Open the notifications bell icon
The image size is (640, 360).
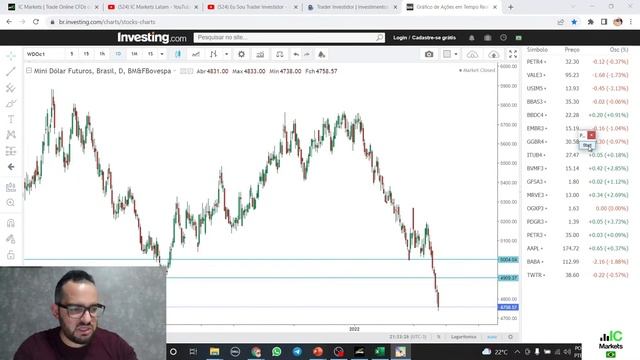click(471, 38)
